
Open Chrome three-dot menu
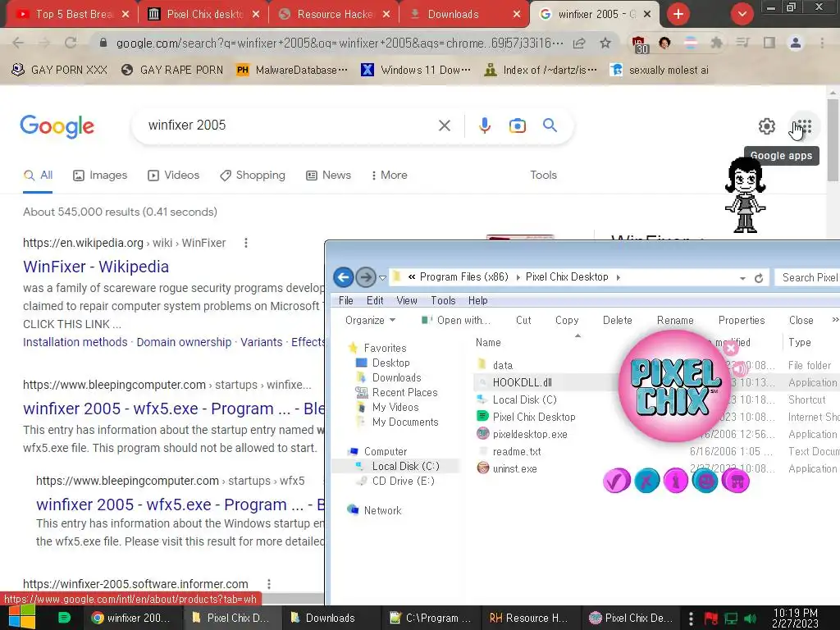[822, 43]
